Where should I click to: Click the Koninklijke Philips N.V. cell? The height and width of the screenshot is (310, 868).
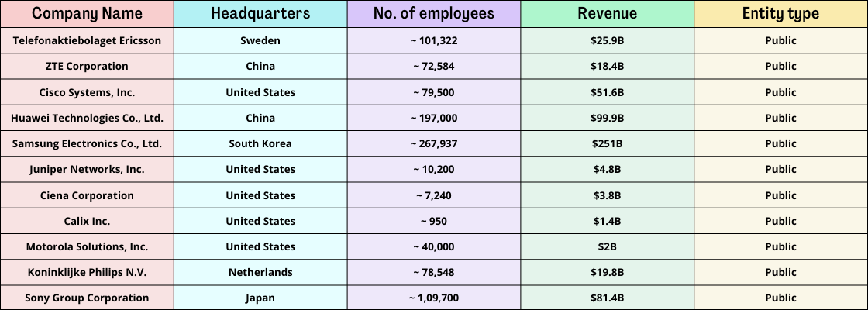click(87, 272)
